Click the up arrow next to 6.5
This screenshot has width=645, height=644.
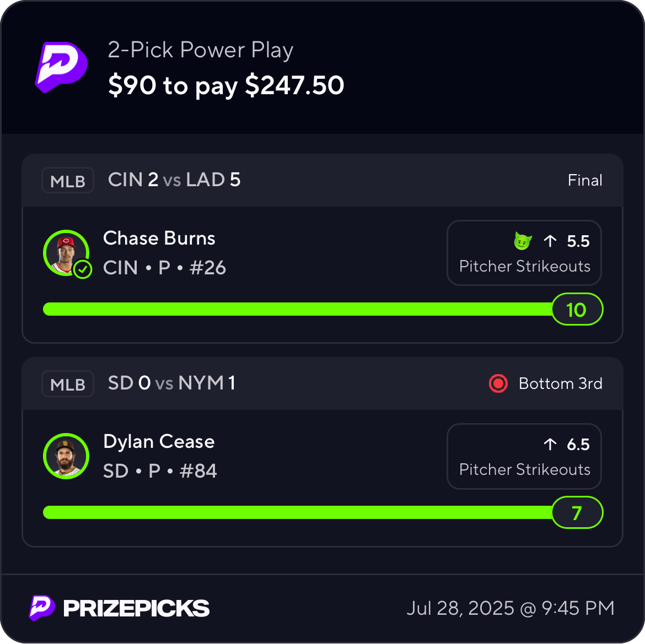coord(550,444)
